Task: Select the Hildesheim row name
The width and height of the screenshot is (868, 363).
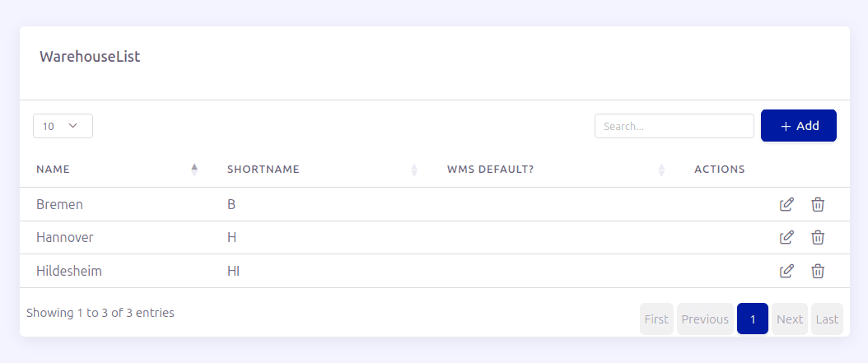Action: point(69,271)
